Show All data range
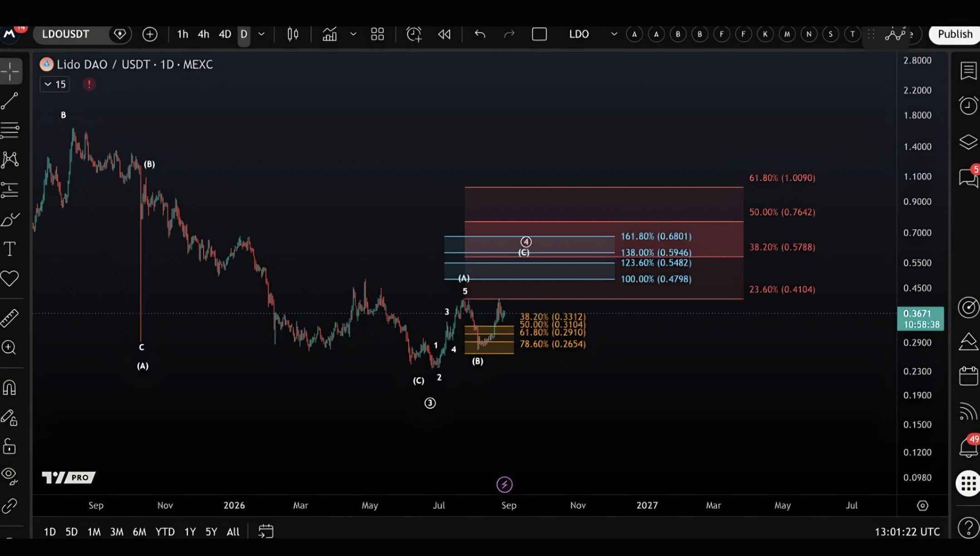The image size is (980, 556). click(x=233, y=532)
